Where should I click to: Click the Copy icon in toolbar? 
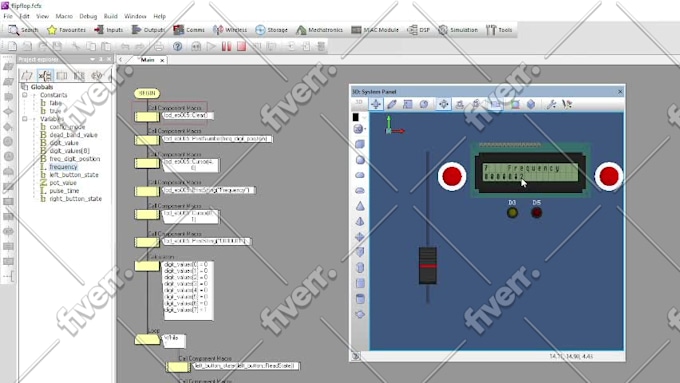(x=91, y=46)
